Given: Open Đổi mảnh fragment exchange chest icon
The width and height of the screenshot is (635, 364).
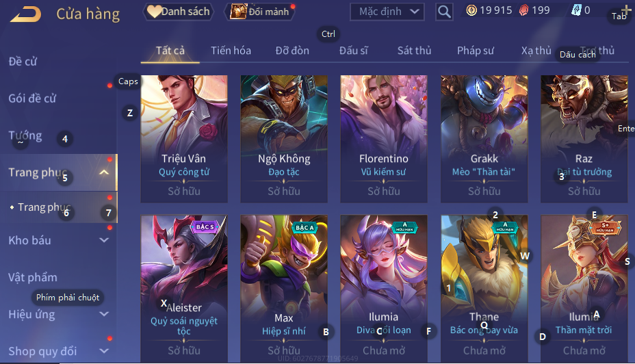Looking at the screenshot, I should point(259,12).
